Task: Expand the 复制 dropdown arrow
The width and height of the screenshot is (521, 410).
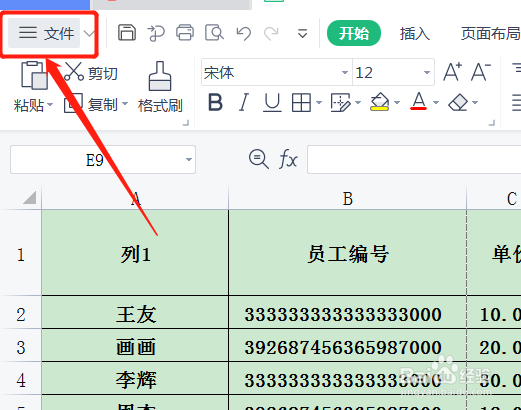Action: coord(125,104)
